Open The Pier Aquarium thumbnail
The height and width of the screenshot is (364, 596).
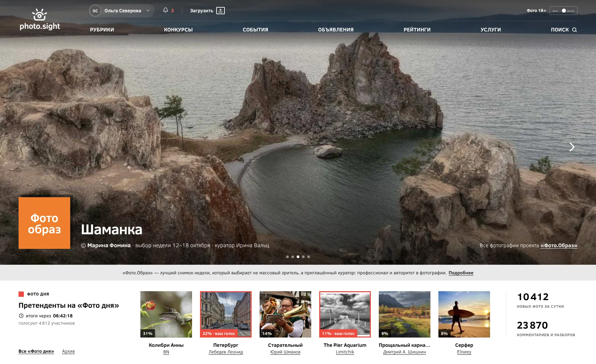(x=345, y=314)
